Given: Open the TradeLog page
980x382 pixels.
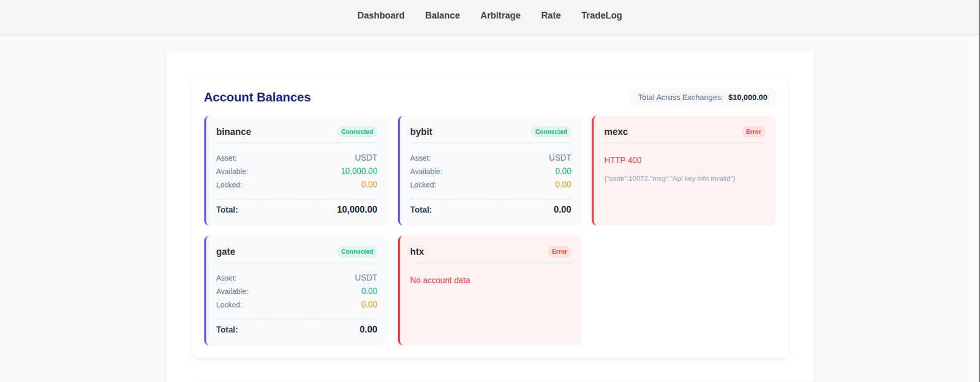Looking at the screenshot, I should [601, 15].
